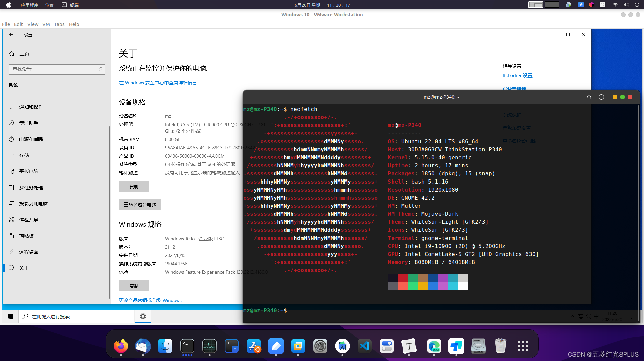Viewport: 644px width, 361px height.
Task: Click the terminal search magnifier icon
Action: [x=589, y=97]
